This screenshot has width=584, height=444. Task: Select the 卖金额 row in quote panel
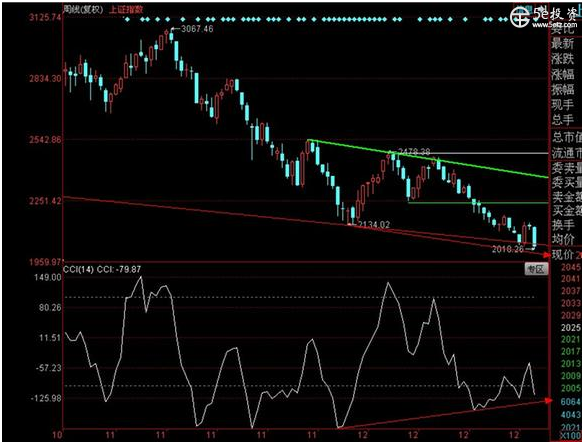(x=566, y=196)
